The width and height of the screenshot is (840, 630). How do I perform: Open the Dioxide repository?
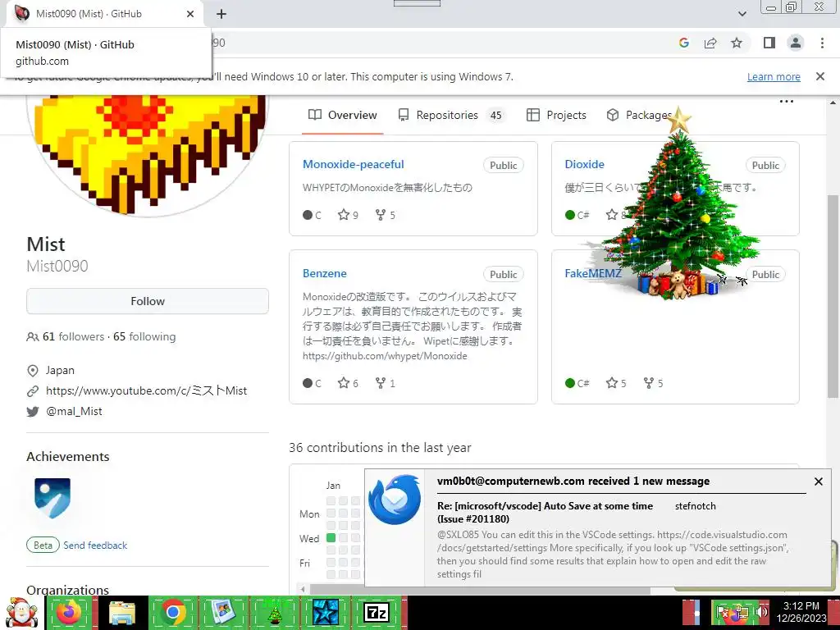point(584,164)
